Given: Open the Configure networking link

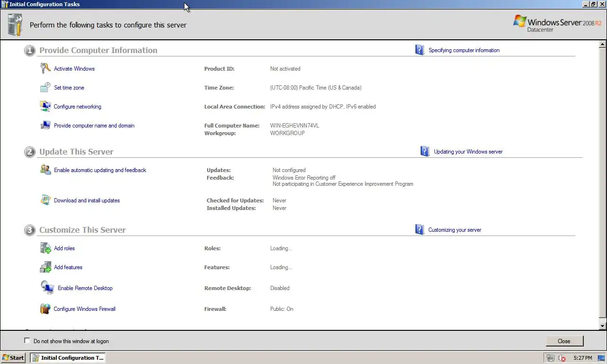Looking at the screenshot, I should [x=77, y=107].
